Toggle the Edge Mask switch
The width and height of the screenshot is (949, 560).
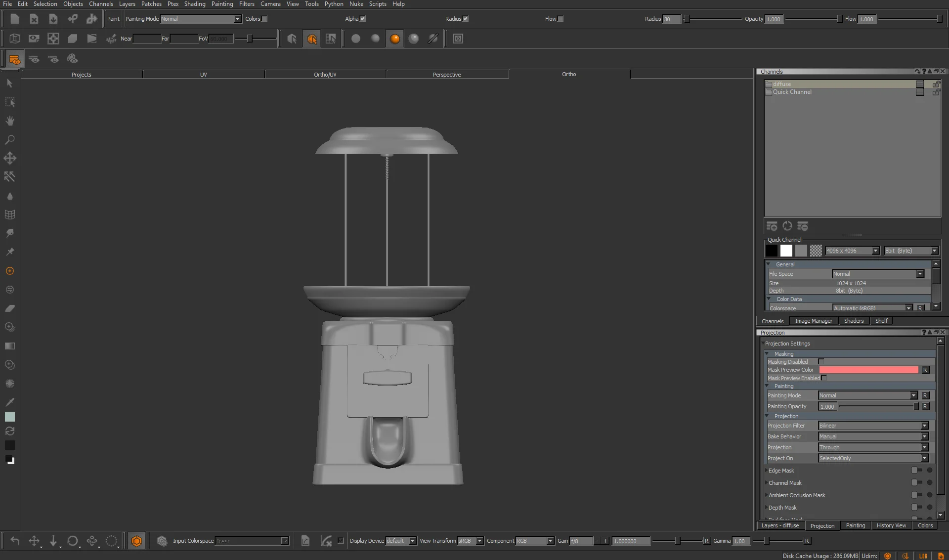(916, 471)
